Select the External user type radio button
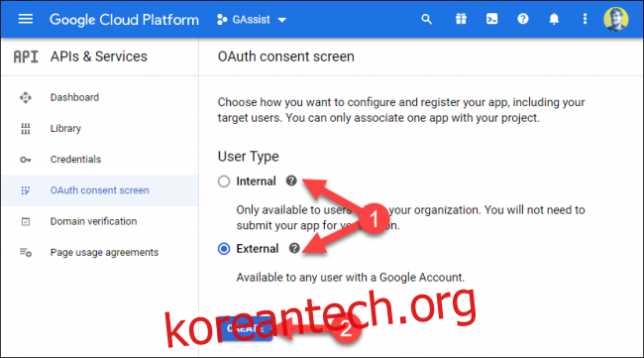The image size is (644, 358). point(224,249)
